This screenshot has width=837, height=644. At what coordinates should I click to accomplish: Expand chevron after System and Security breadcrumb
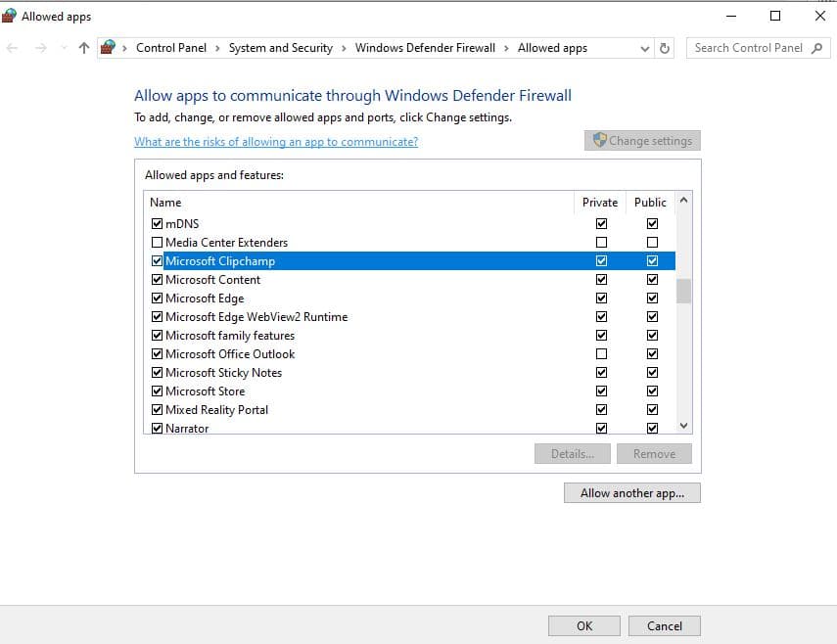(344, 49)
